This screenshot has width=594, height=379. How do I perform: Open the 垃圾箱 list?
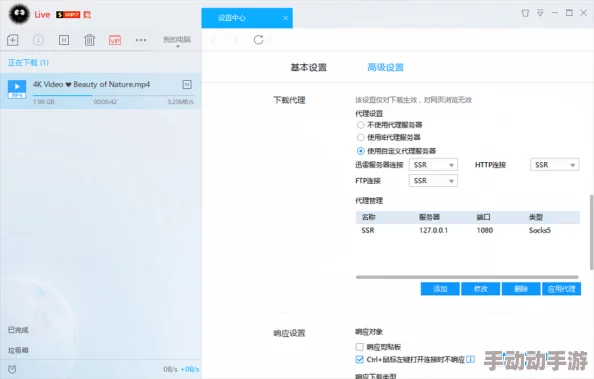18,350
